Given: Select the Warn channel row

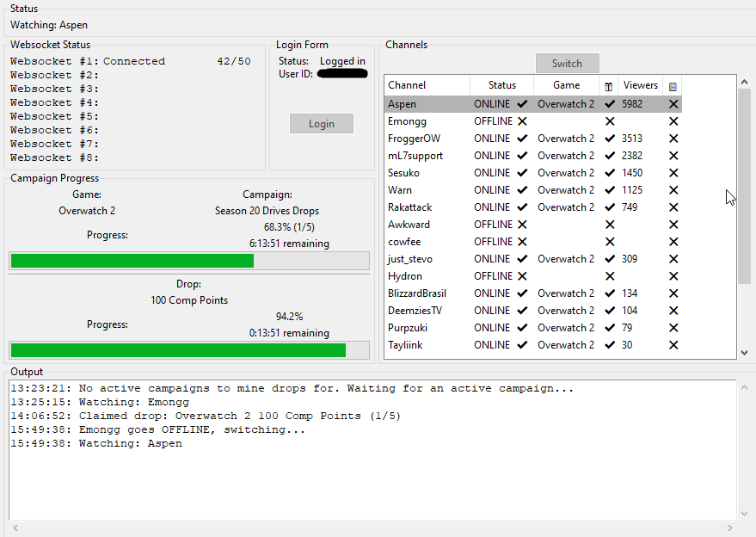Looking at the screenshot, I should pos(533,190).
